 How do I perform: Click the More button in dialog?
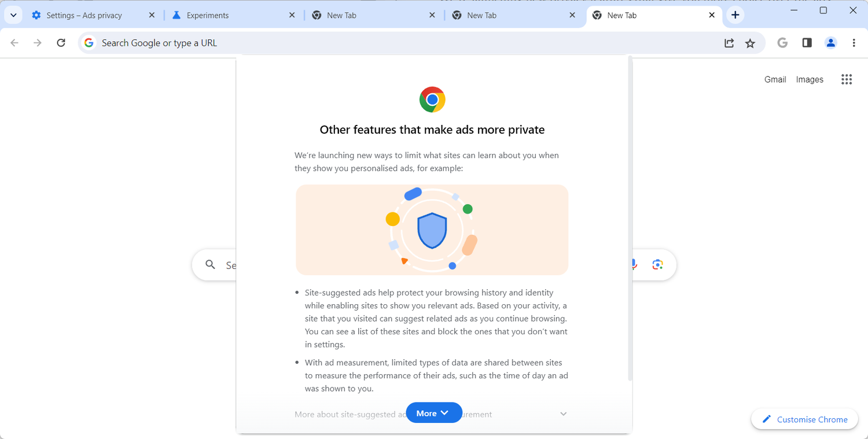434,413
